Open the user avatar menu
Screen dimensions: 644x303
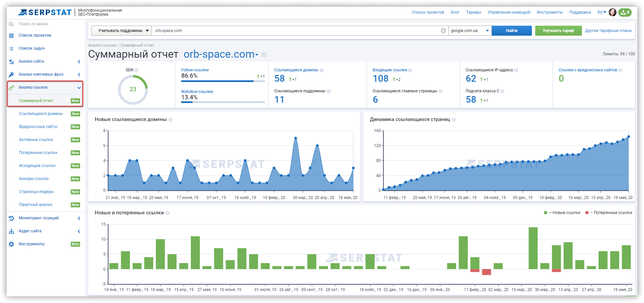(613, 12)
